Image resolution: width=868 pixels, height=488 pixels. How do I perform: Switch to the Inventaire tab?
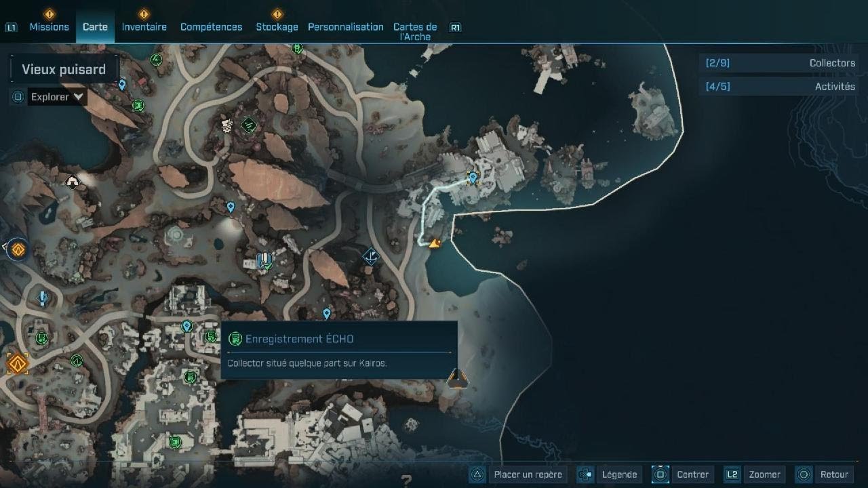tap(144, 27)
